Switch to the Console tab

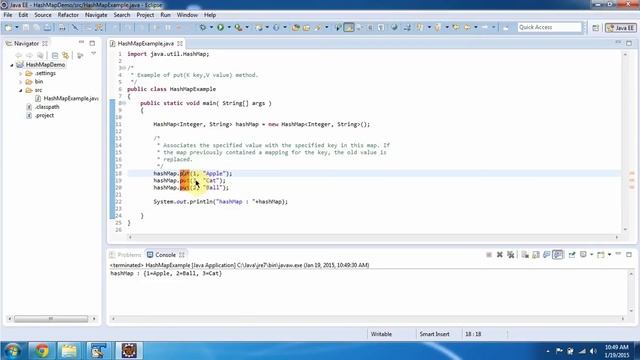click(x=165, y=255)
